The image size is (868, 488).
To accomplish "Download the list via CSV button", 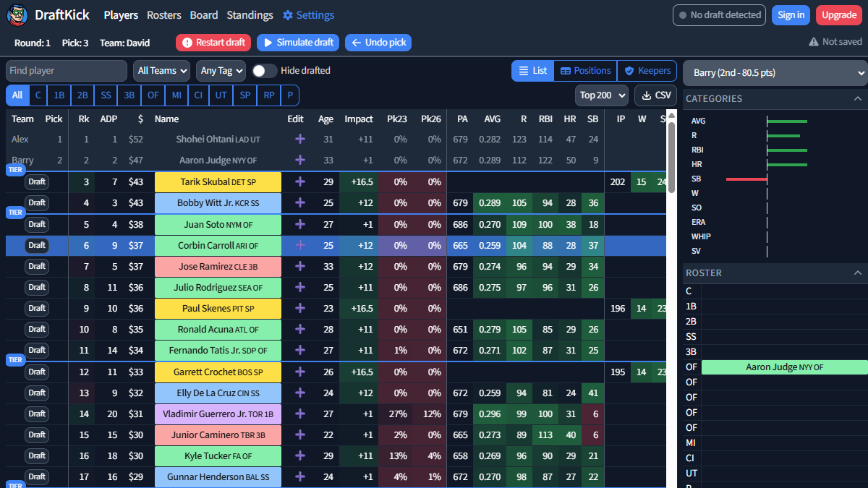I will click(655, 95).
